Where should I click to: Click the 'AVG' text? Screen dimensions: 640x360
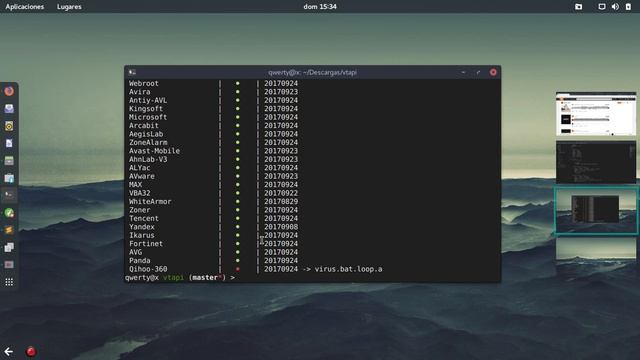[136, 252]
